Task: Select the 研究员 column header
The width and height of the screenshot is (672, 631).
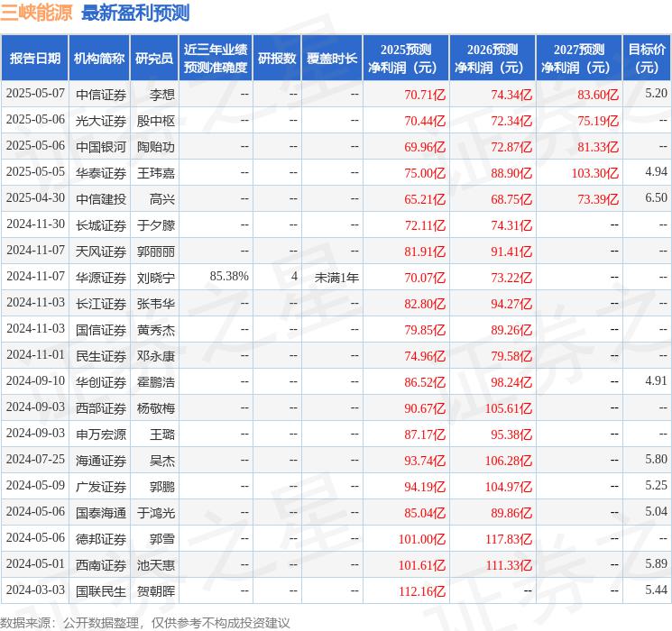Action: point(154,59)
